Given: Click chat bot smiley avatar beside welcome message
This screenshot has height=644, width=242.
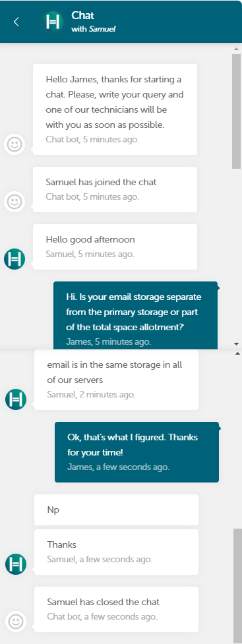Looking at the screenshot, I should click(x=15, y=144).
